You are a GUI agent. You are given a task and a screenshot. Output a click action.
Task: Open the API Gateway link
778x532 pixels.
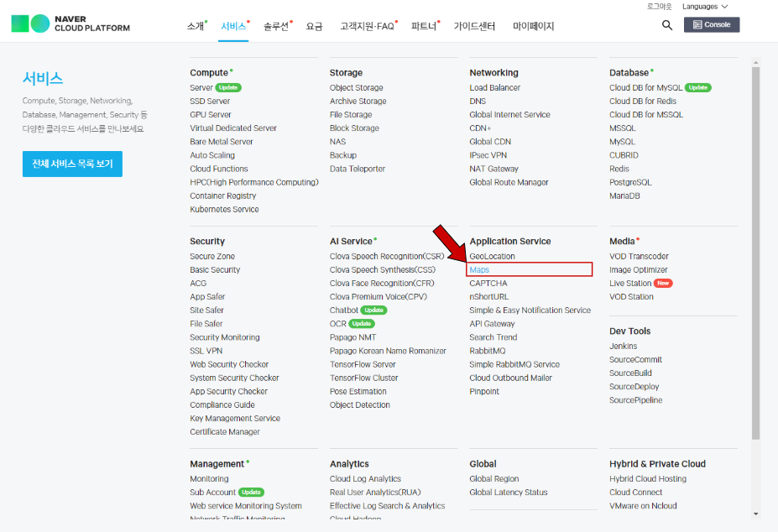492,324
